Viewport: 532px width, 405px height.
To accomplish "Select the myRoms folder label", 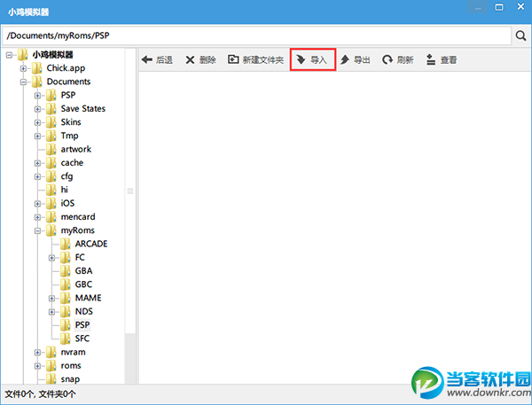I will [x=78, y=230].
